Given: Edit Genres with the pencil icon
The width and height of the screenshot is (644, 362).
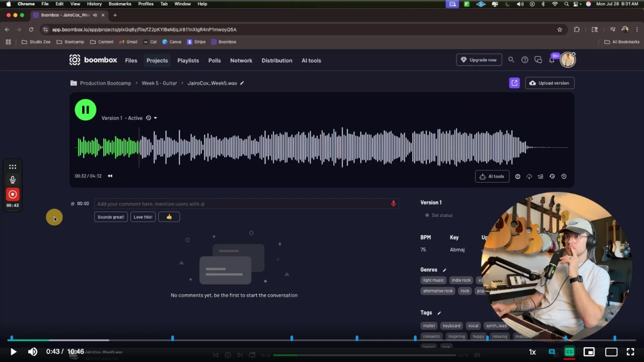Looking at the screenshot, I should pyautogui.click(x=444, y=270).
